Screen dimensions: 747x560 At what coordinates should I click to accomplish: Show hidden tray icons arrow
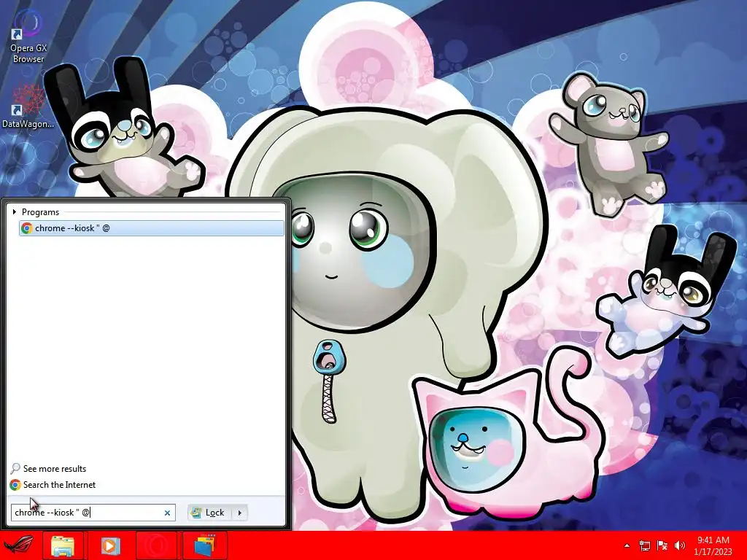[627, 545]
